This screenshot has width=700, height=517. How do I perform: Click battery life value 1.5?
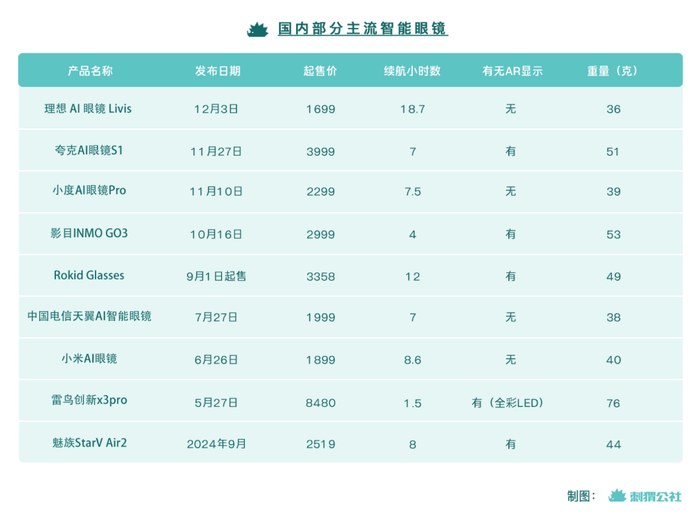[412, 403]
